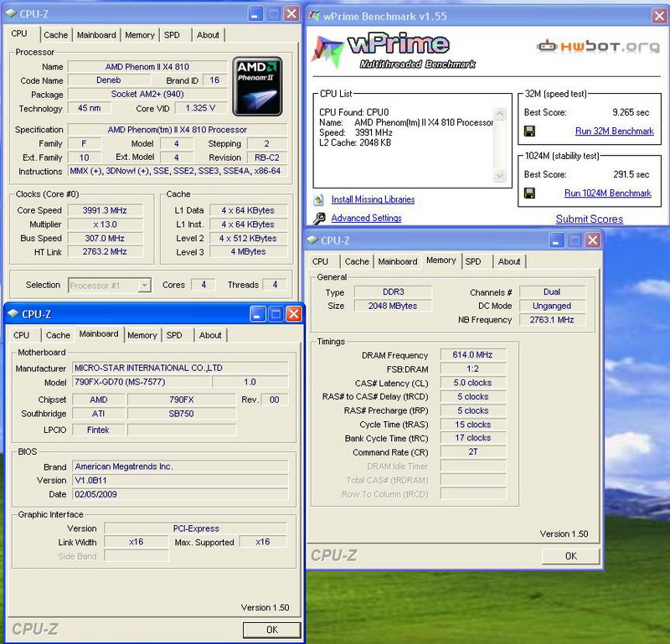The width and height of the screenshot is (670, 644).
Task: Click BIOS Date 02/05/2009 field
Action: coord(180,494)
